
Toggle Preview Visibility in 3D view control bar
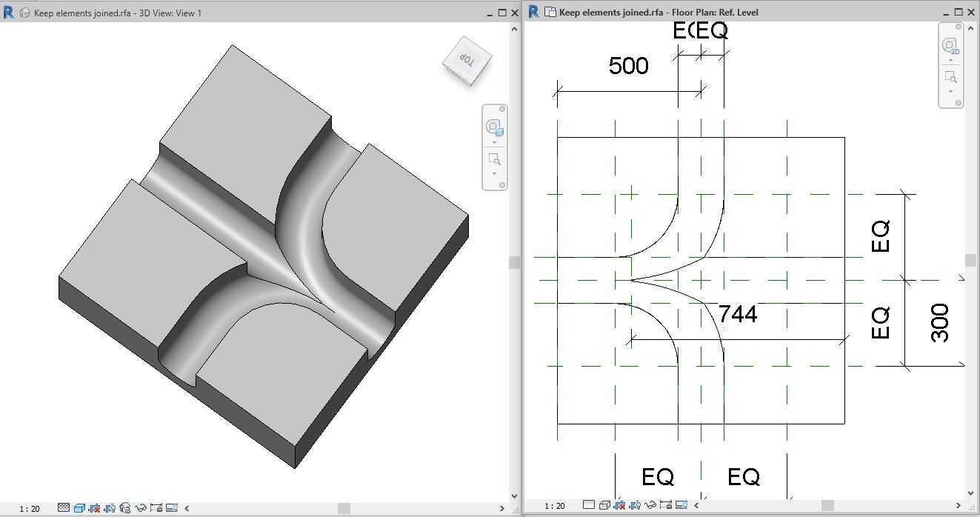pos(172,507)
